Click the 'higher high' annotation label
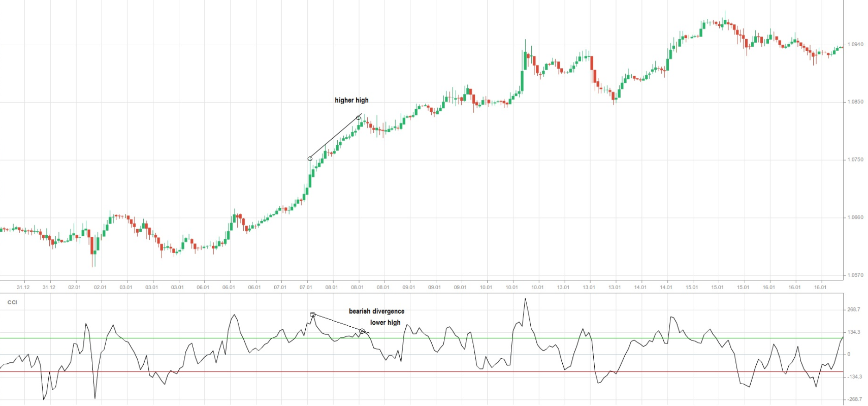 tap(351, 100)
